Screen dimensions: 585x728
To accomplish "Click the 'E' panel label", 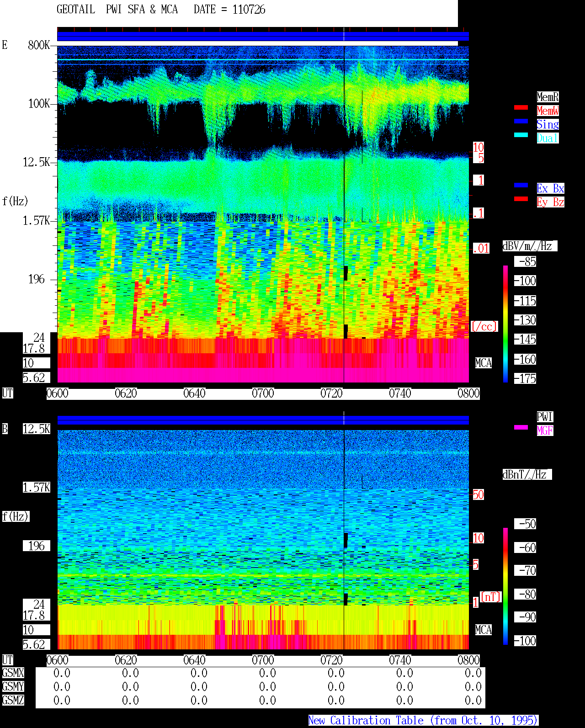I will coord(5,45).
